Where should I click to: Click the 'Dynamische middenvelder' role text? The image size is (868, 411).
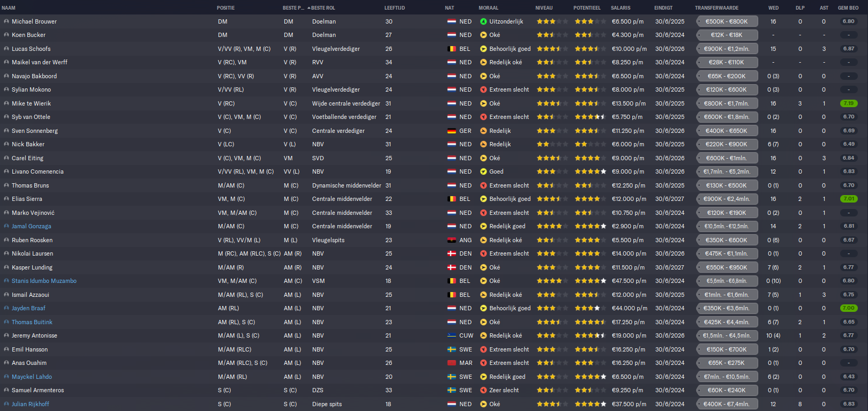[x=346, y=185]
